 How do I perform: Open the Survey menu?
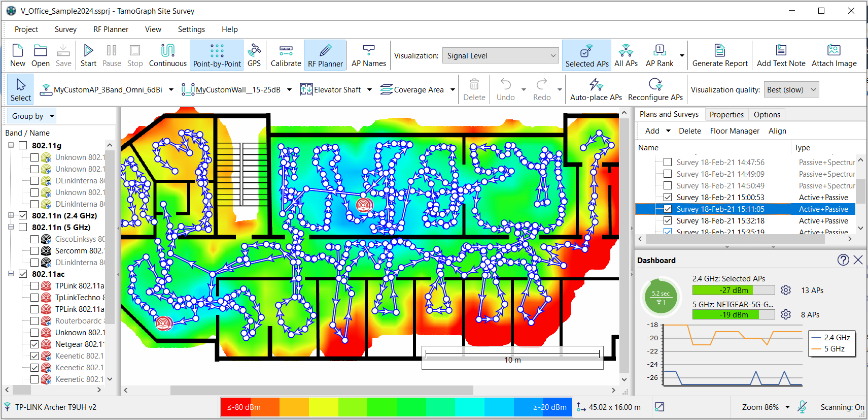(65, 29)
